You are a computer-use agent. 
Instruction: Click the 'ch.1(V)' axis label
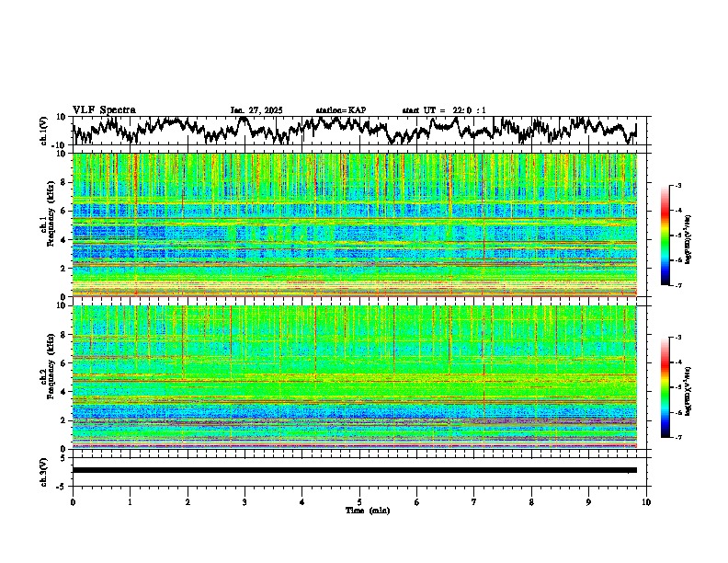click(x=44, y=131)
